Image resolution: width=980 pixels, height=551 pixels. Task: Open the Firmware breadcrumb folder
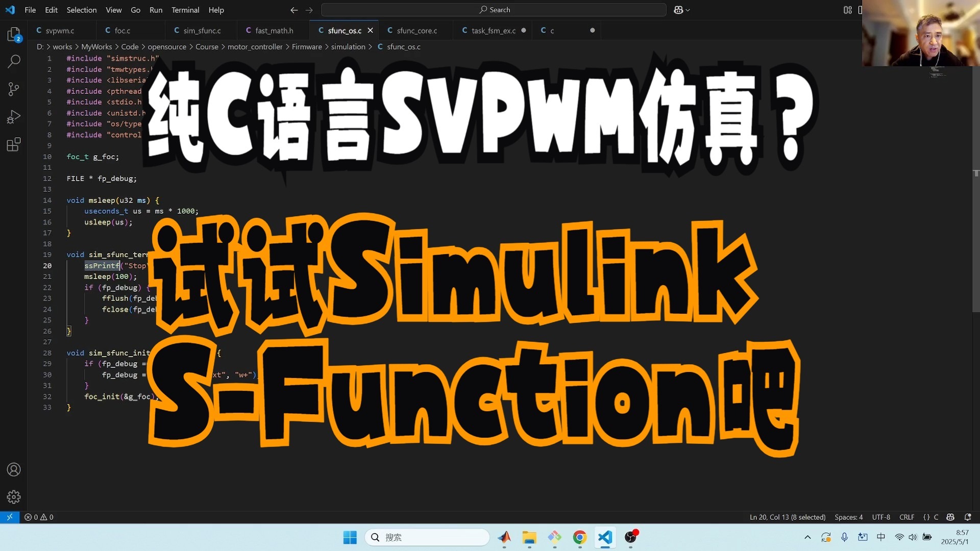click(306, 46)
